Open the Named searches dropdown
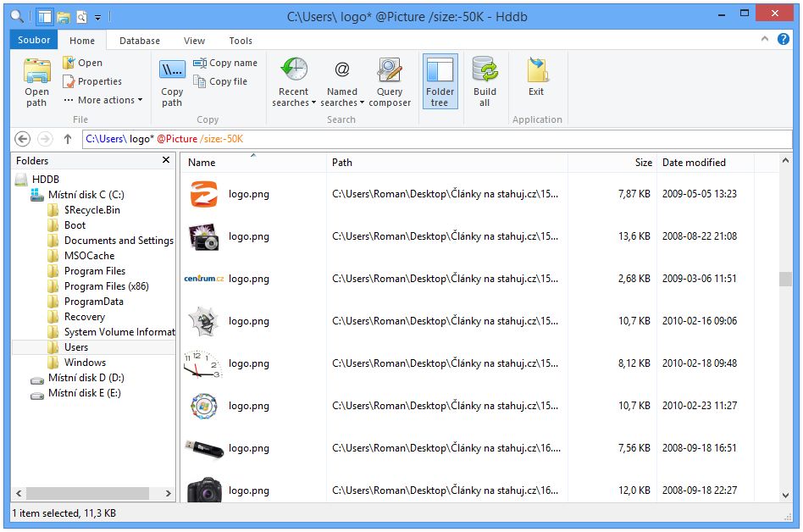This screenshot has height=532, width=803. pyautogui.click(x=342, y=82)
